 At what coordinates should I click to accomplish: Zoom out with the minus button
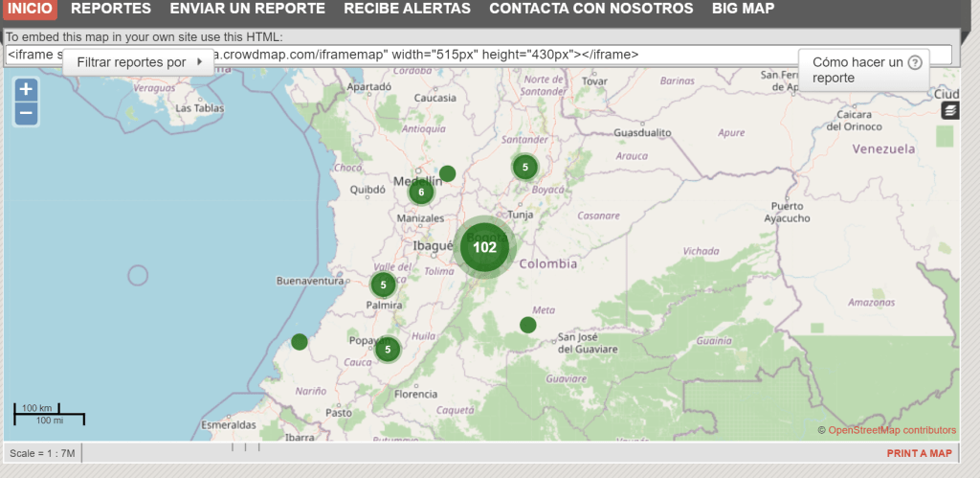tap(26, 113)
